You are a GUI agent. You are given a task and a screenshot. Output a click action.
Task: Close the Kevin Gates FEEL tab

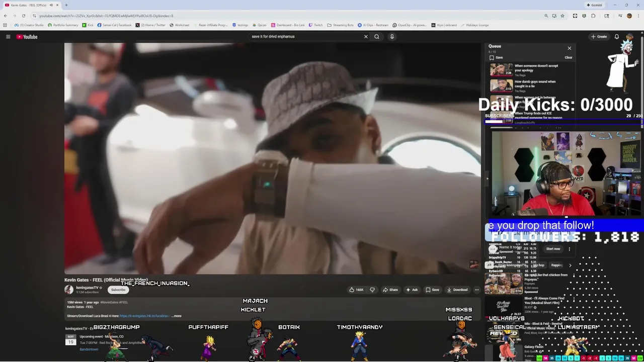tap(57, 5)
